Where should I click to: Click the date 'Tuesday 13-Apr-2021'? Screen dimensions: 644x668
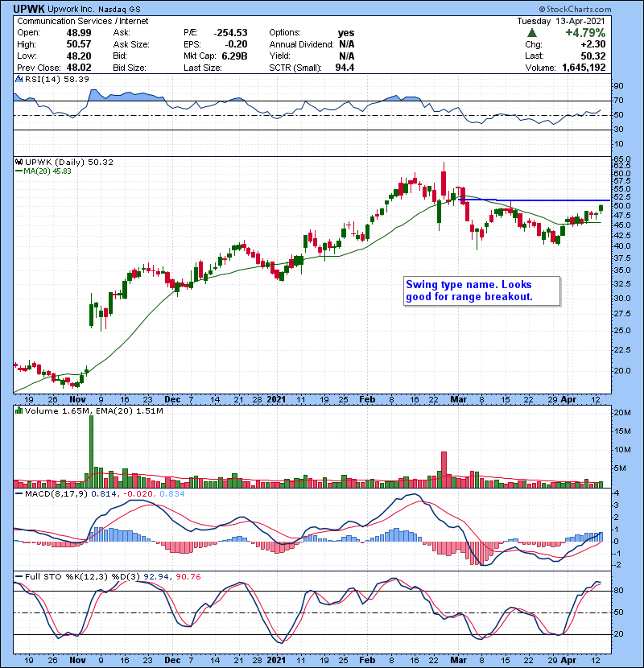561,21
